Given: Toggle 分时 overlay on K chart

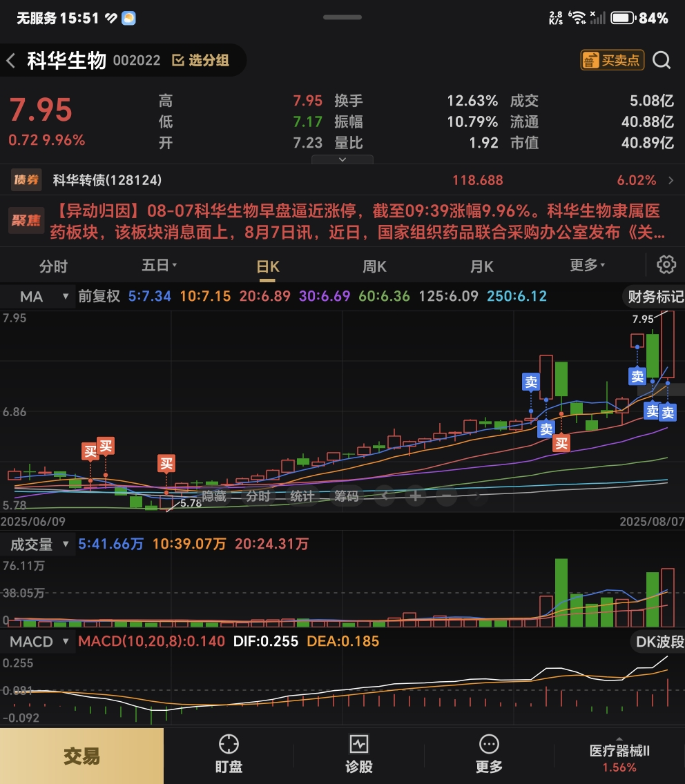Looking at the screenshot, I should point(258,496).
